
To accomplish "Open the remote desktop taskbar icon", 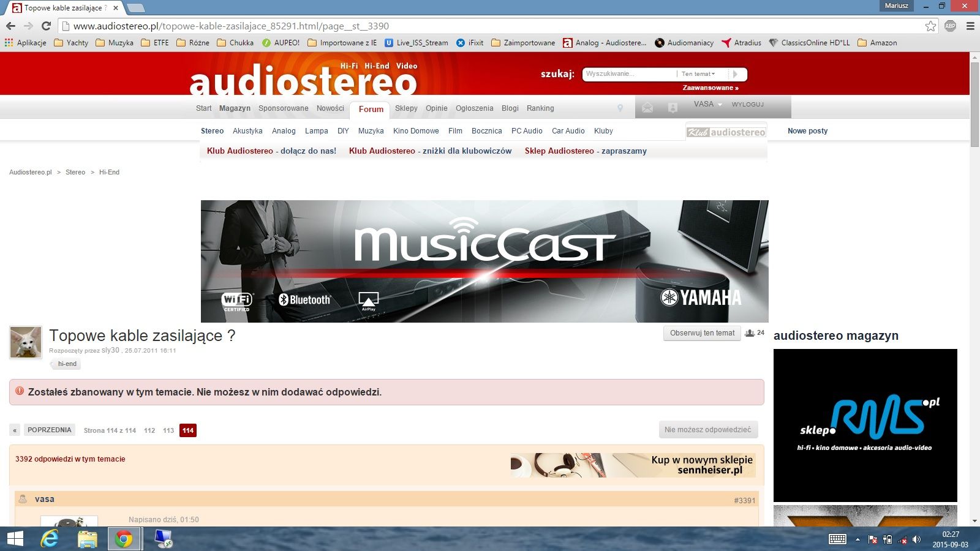I will point(163,539).
